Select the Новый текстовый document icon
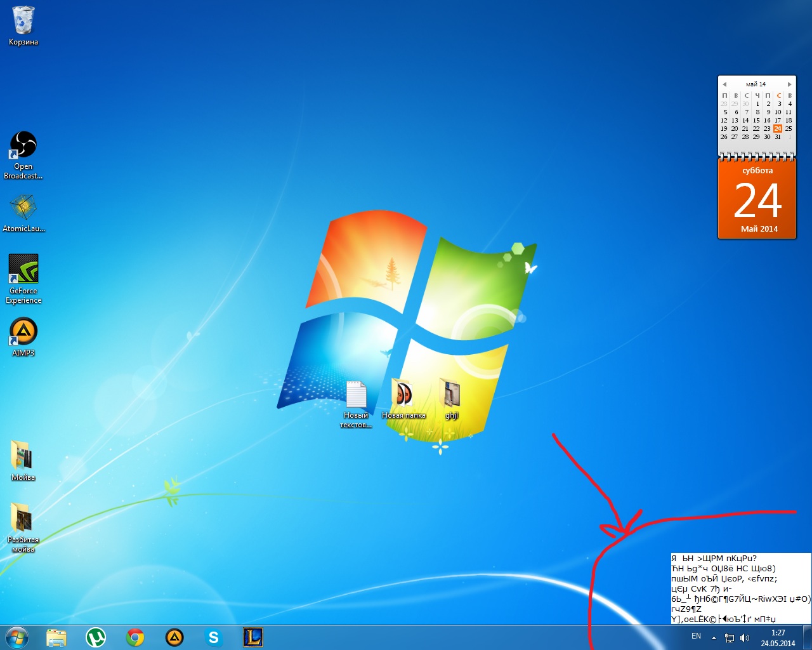This screenshot has height=650, width=812. (x=356, y=404)
